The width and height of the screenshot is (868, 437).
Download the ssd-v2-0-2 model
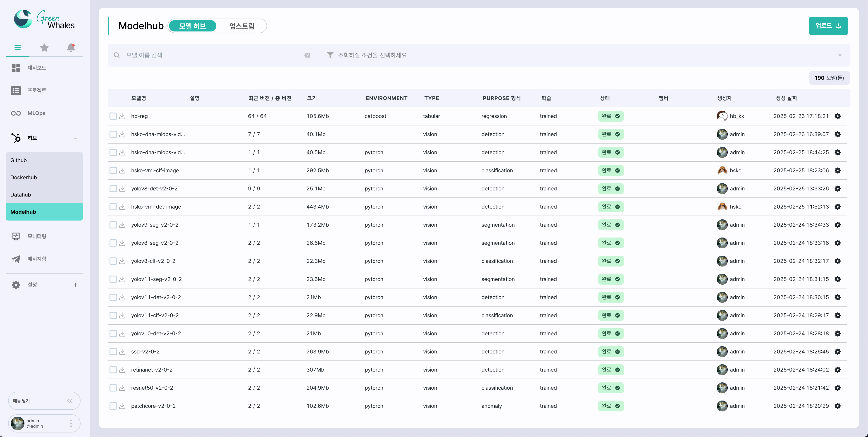(122, 351)
